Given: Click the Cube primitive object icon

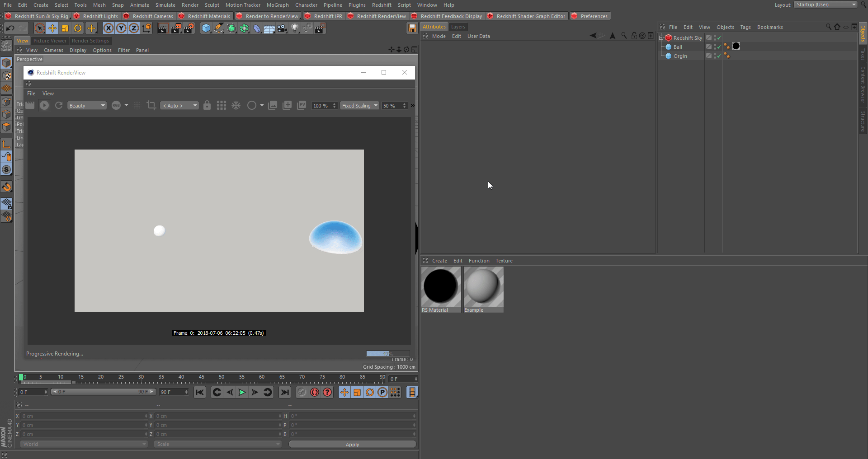Looking at the screenshot, I should pyautogui.click(x=206, y=28).
